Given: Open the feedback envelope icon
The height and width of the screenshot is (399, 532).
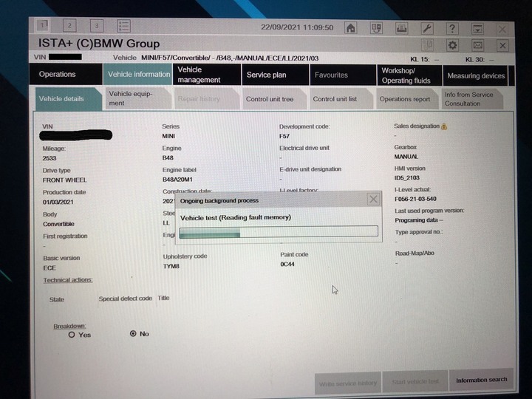Looking at the screenshot, I should click(478, 46).
